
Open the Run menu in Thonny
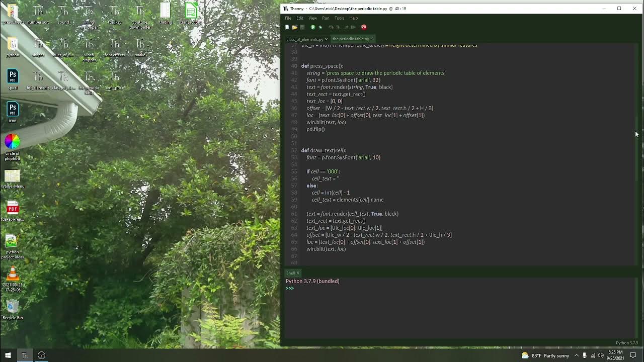point(326,18)
